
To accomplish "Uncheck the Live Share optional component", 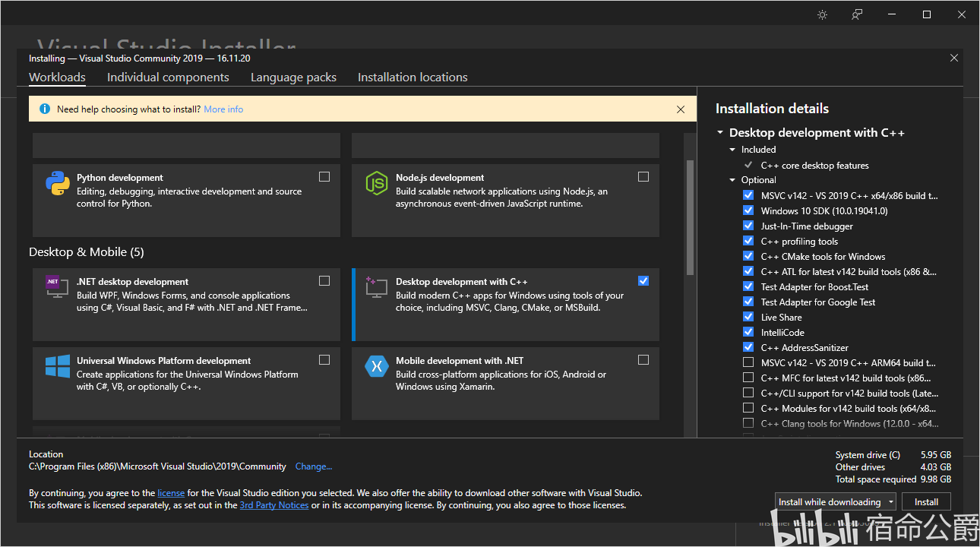I will coord(748,318).
